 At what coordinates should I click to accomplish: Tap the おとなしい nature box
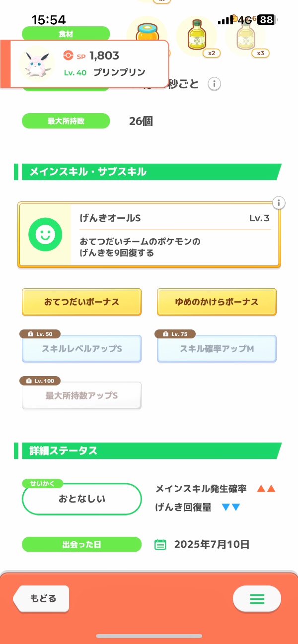(82, 499)
